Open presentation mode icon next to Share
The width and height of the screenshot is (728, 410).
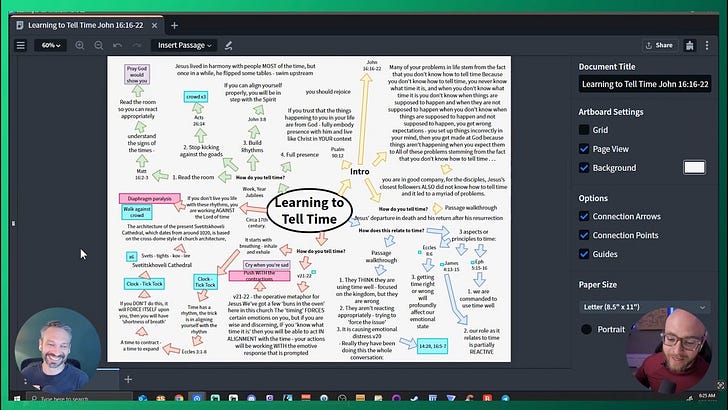click(x=690, y=46)
